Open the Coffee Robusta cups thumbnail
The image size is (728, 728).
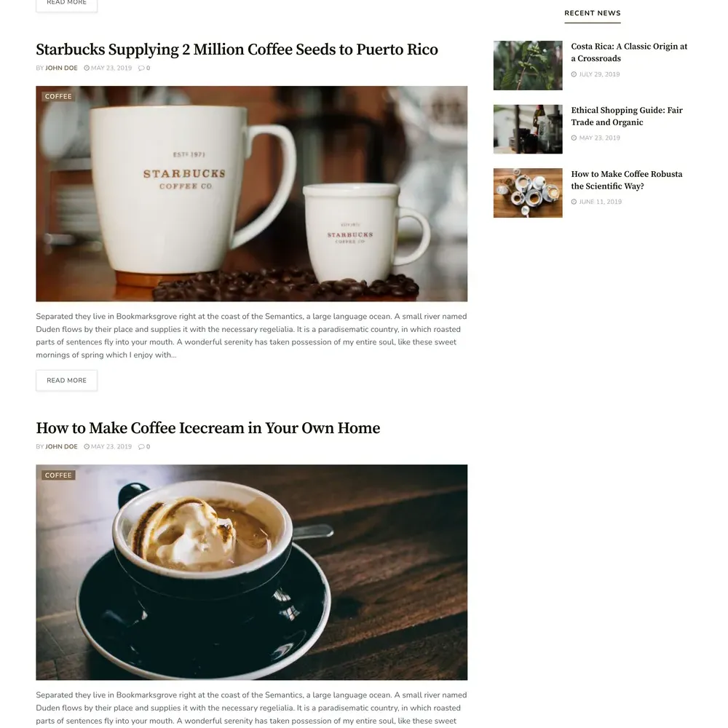(x=528, y=193)
